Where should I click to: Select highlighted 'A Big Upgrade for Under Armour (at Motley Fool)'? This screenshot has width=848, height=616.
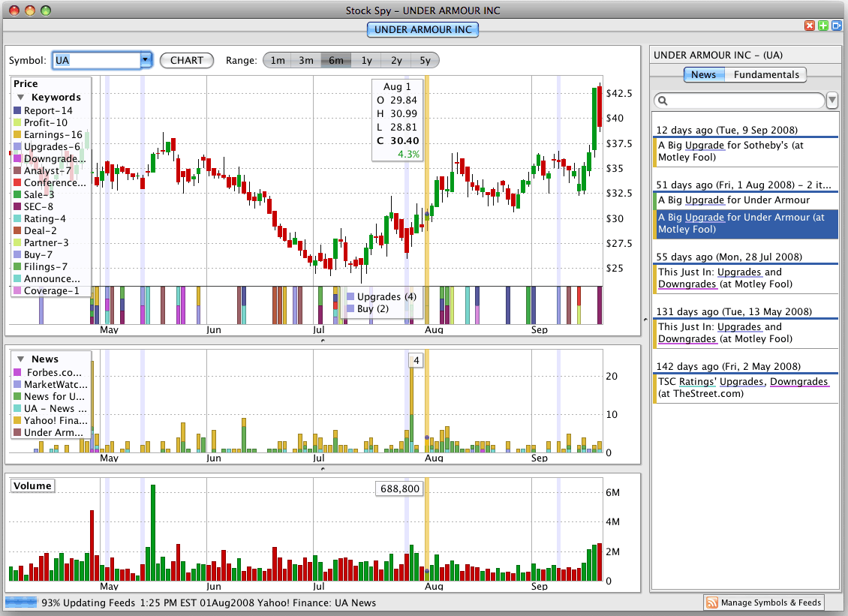746,224
